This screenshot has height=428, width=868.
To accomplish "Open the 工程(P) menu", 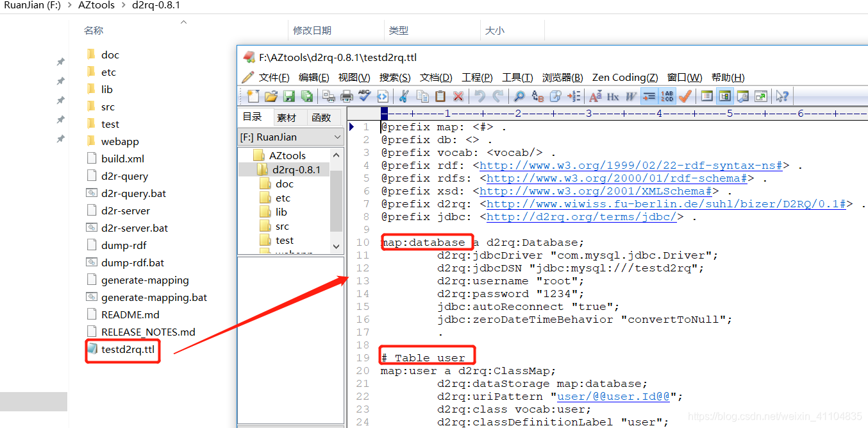I will click(477, 78).
